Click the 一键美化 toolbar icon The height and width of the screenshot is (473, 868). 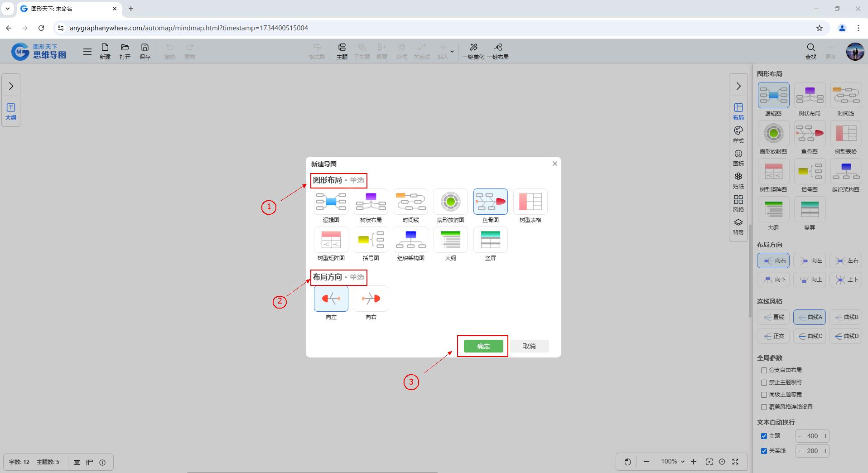[473, 51]
